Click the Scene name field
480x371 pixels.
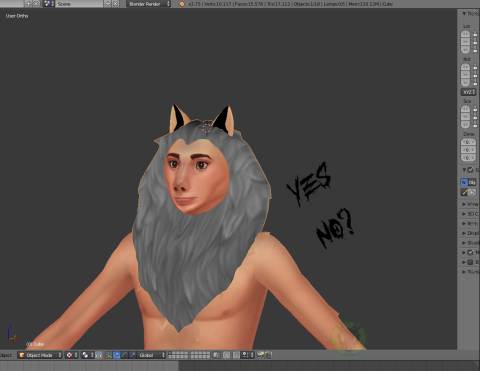point(79,4)
